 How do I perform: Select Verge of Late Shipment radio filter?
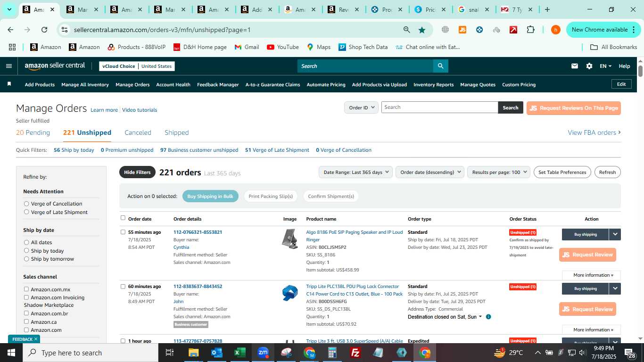pos(26,212)
